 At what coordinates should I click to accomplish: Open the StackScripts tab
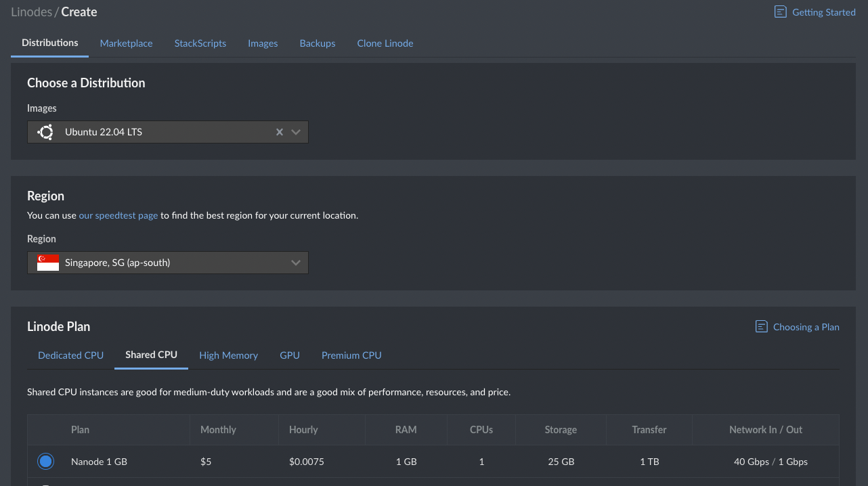(x=200, y=43)
